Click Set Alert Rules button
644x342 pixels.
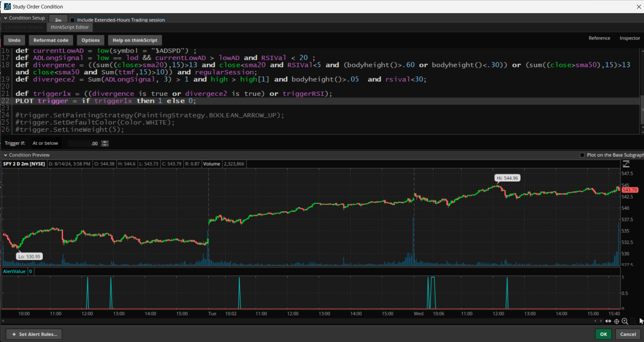point(34,334)
